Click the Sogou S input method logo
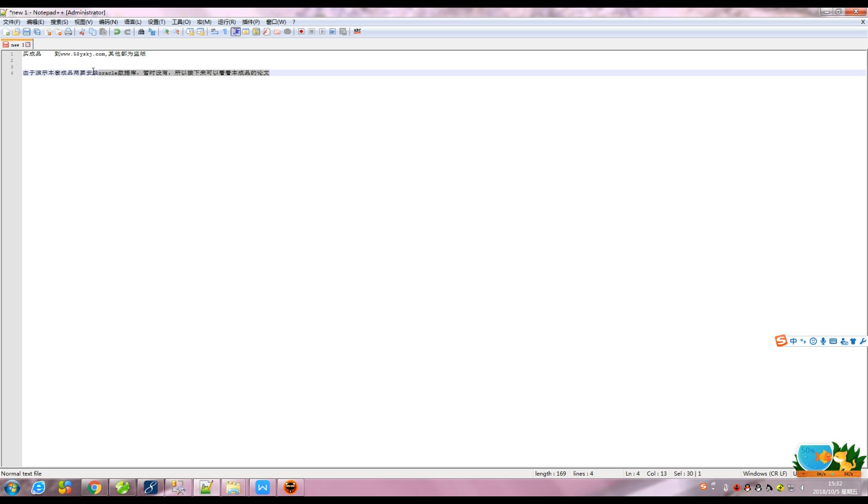This screenshot has height=504, width=868. [781, 341]
